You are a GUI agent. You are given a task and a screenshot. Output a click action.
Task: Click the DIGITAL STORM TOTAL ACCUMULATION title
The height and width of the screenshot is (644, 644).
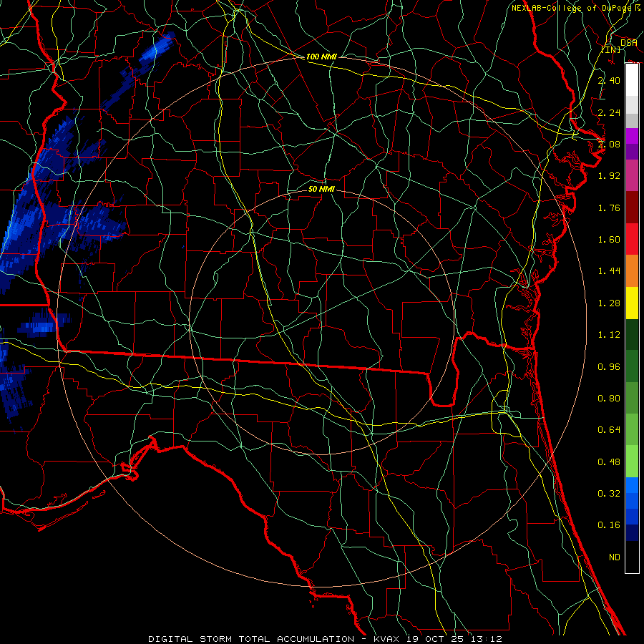click(x=251, y=639)
